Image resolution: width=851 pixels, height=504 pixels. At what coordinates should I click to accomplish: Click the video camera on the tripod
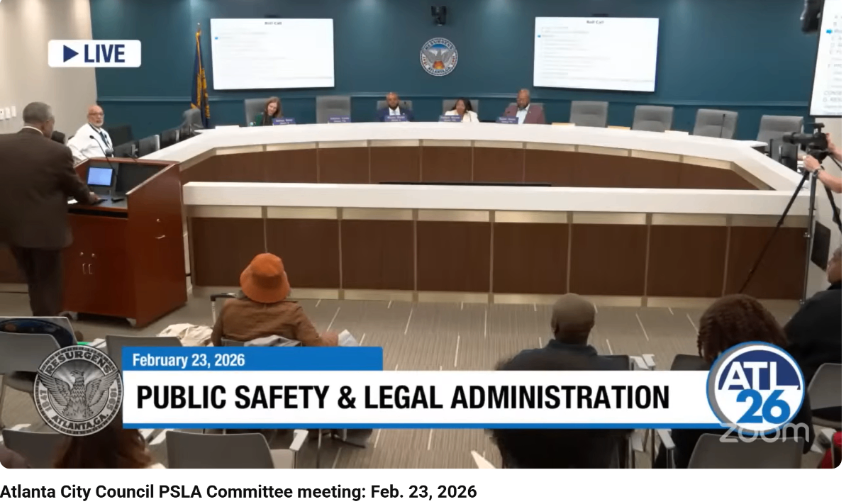[808, 139]
